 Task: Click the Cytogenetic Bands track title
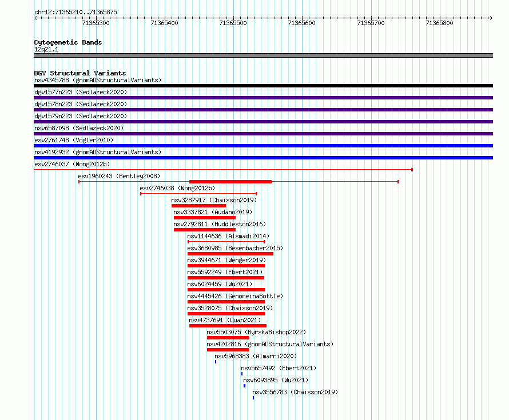(68, 42)
